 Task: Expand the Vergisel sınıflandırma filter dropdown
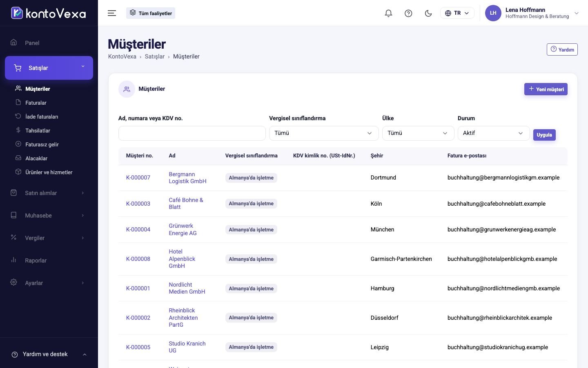pos(323,133)
